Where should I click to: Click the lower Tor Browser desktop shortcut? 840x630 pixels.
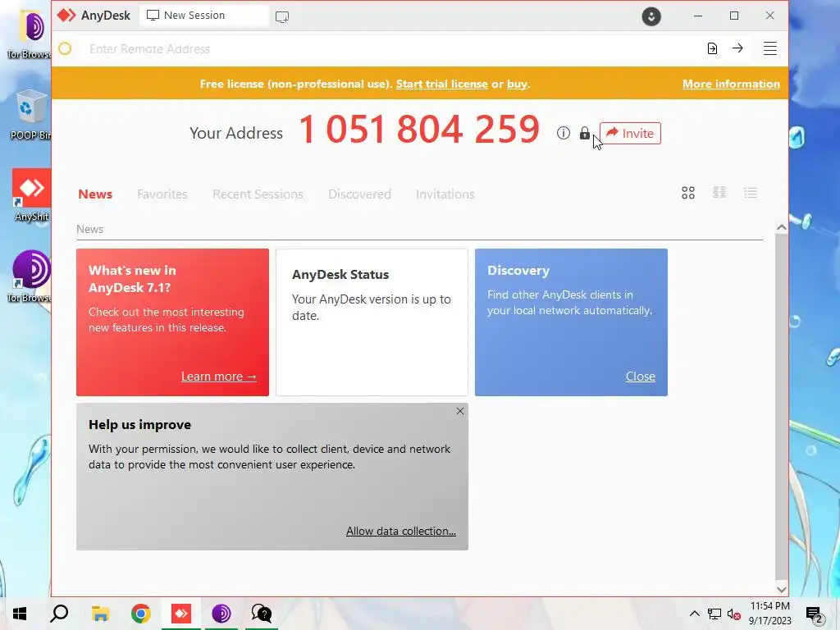31,276
